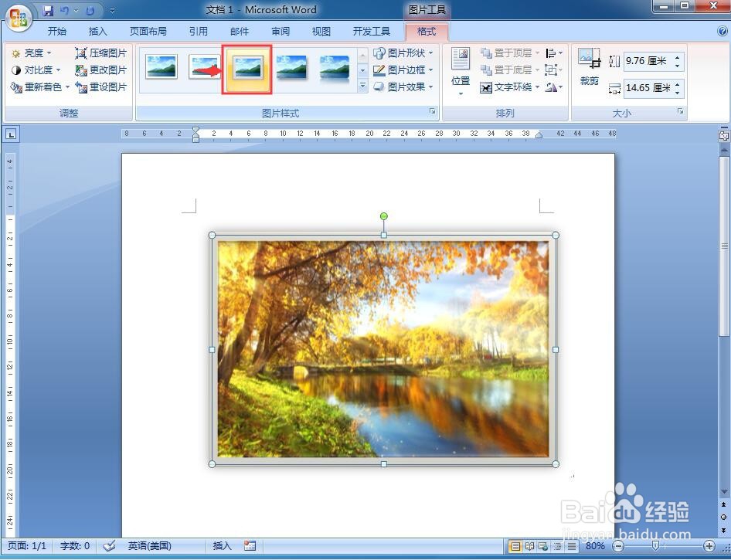The height and width of the screenshot is (560, 731).
Task: Click the zoom slider handle
Action: tap(655, 545)
